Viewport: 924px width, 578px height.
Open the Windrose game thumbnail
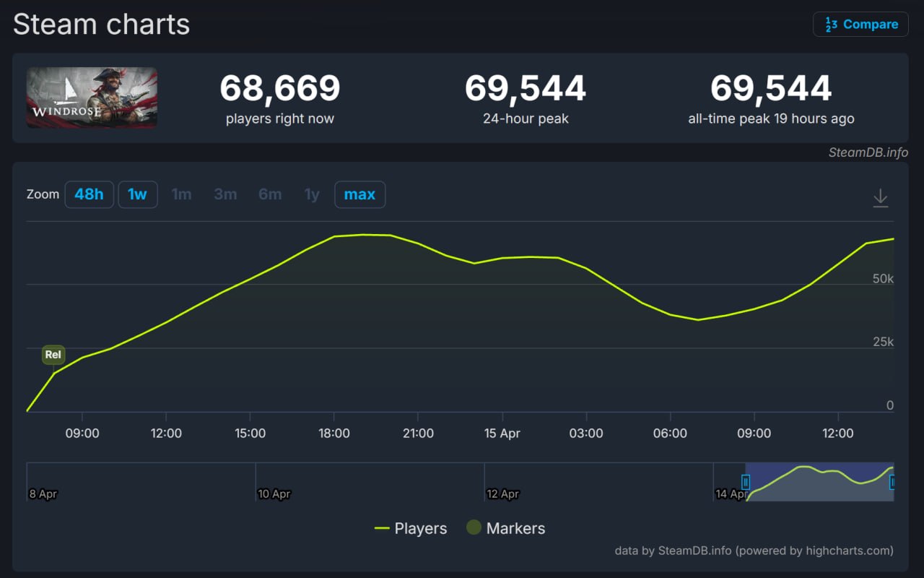(x=92, y=98)
